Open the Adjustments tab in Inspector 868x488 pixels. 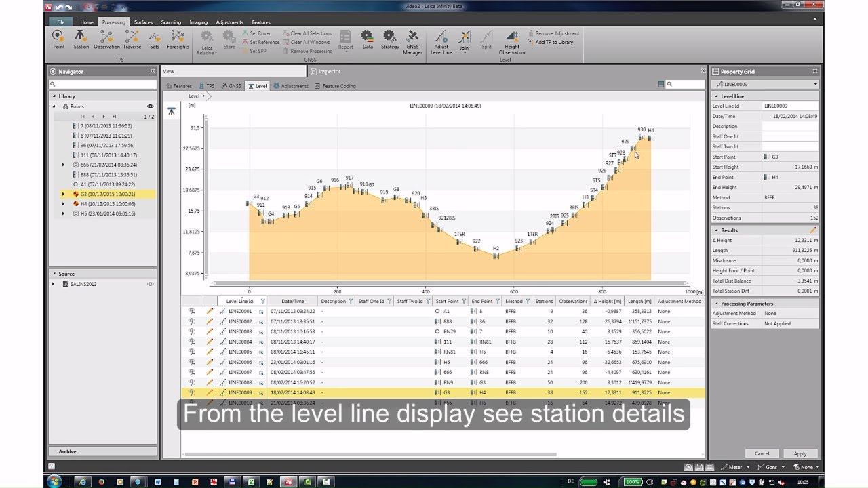(x=291, y=86)
